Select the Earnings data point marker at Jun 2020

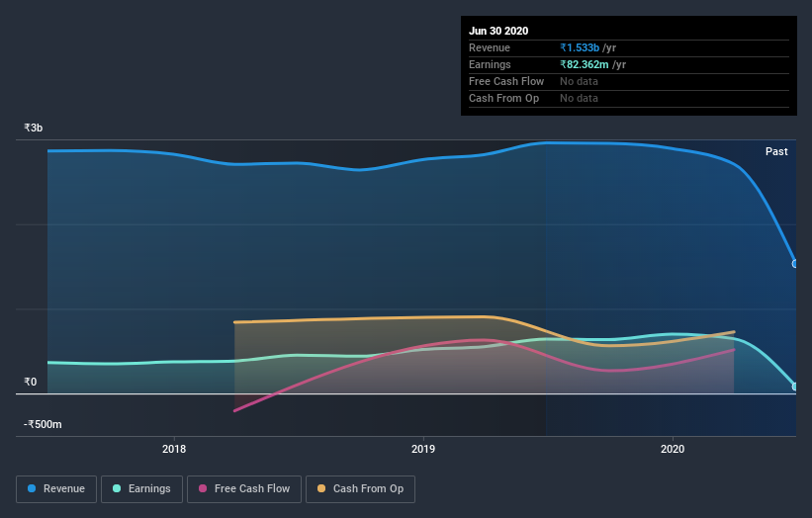pyautogui.click(x=795, y=387)
